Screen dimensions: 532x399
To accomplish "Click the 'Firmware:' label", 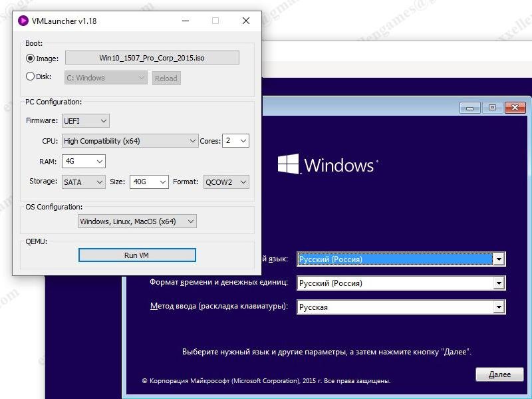I will (42, 120).
